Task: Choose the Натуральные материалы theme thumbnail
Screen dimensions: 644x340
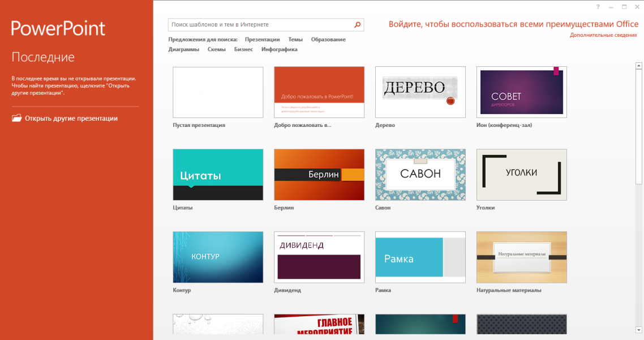Action: coord(522,257)
